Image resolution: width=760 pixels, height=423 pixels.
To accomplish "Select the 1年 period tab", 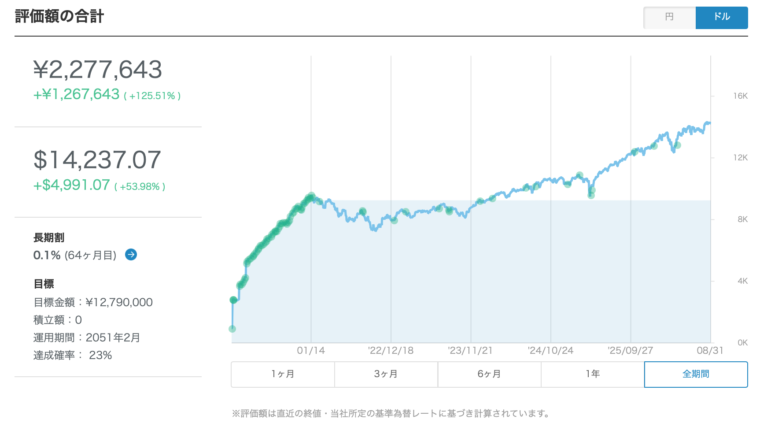I will 592,374.
